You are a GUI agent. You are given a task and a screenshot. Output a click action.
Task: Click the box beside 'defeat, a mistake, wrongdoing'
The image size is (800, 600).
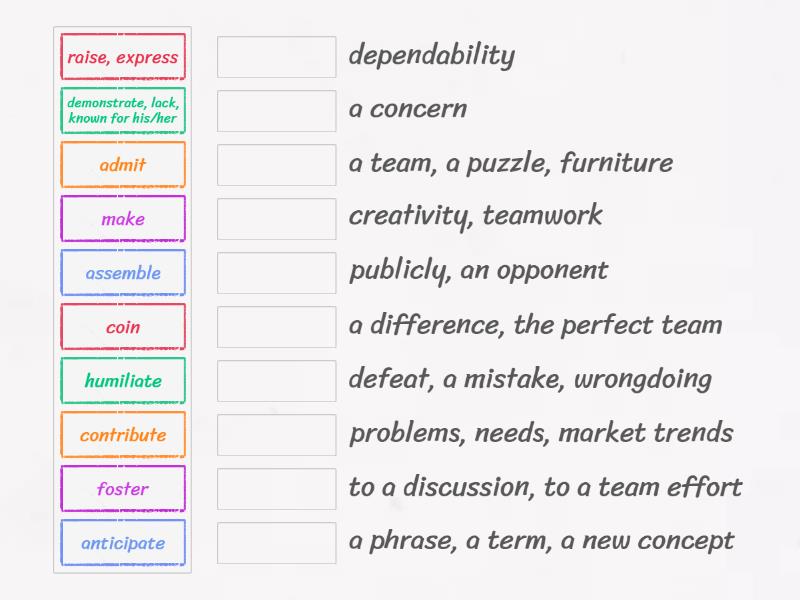pyautogui.click(x=276, y=381)
